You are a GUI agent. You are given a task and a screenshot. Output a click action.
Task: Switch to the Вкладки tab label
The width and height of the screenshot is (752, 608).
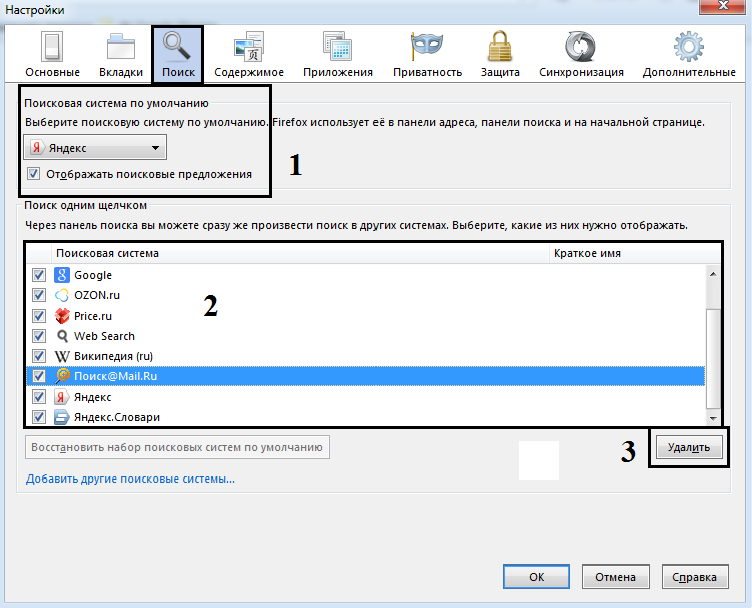[x=121, y=72]
